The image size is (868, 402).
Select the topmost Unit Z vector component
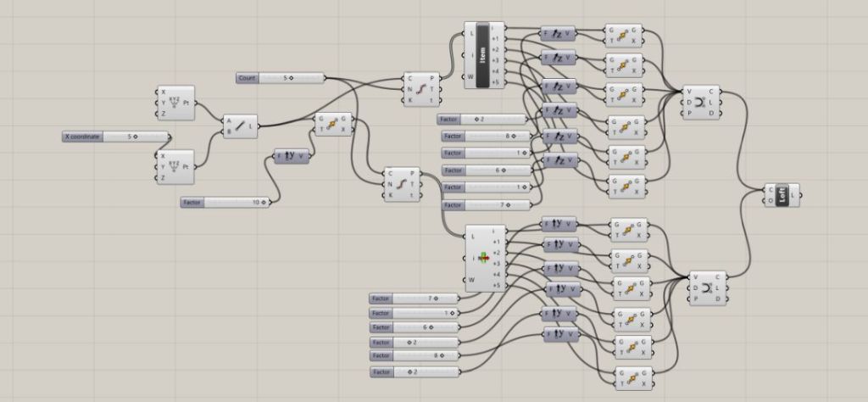[x=558, y=35]
